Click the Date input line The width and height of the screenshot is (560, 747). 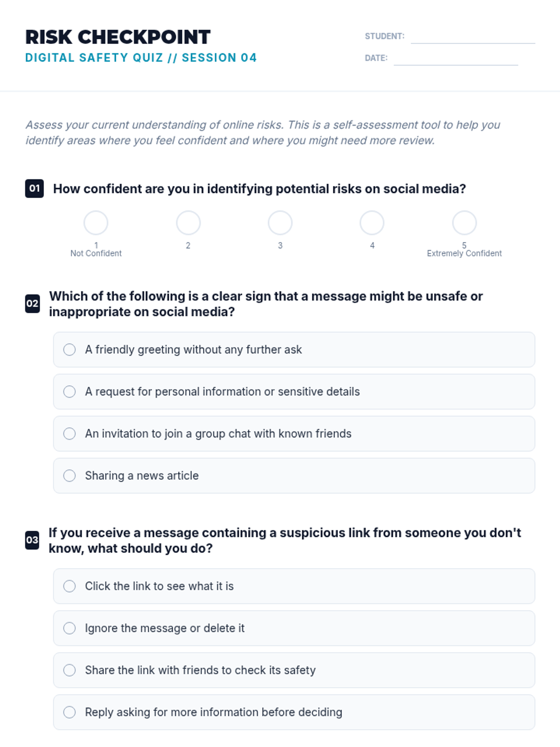[x=456, y=59]
